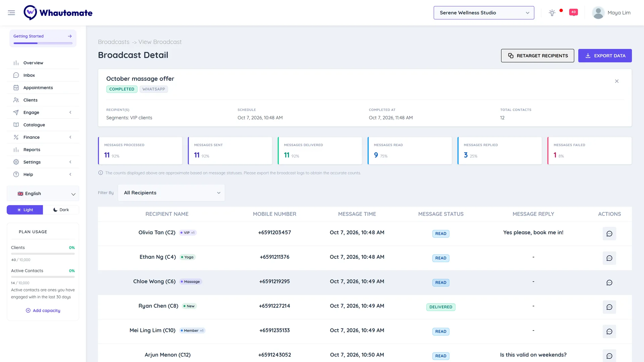Expand the Help menu
This screenshot has height=362, width=644.
tap(43, 174)
